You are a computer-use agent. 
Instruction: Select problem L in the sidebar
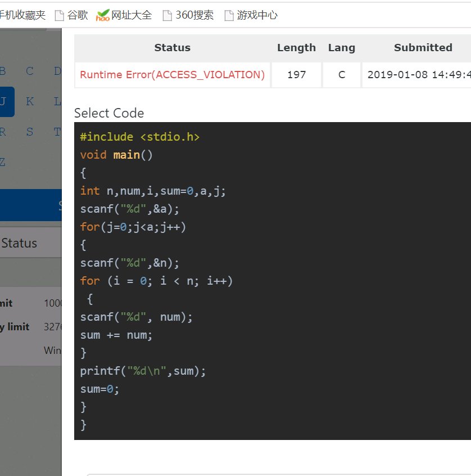[x=58, y=101]
